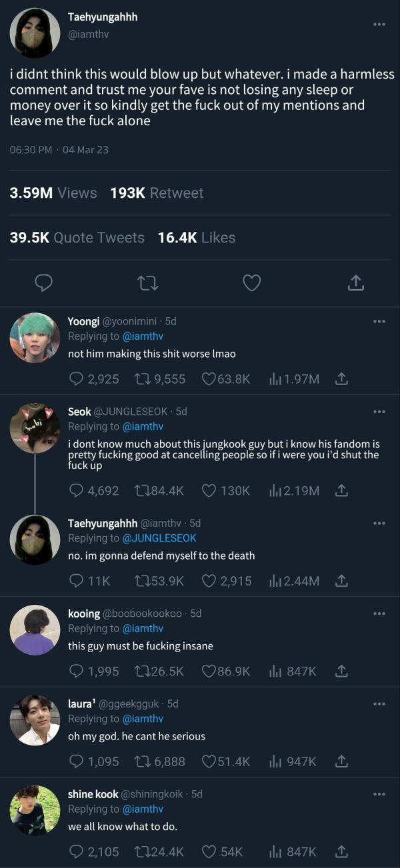Like Yoongi's reply with 63.8K likes
The height and width of the screenshot is (868, 400).
tap(209, 379)
